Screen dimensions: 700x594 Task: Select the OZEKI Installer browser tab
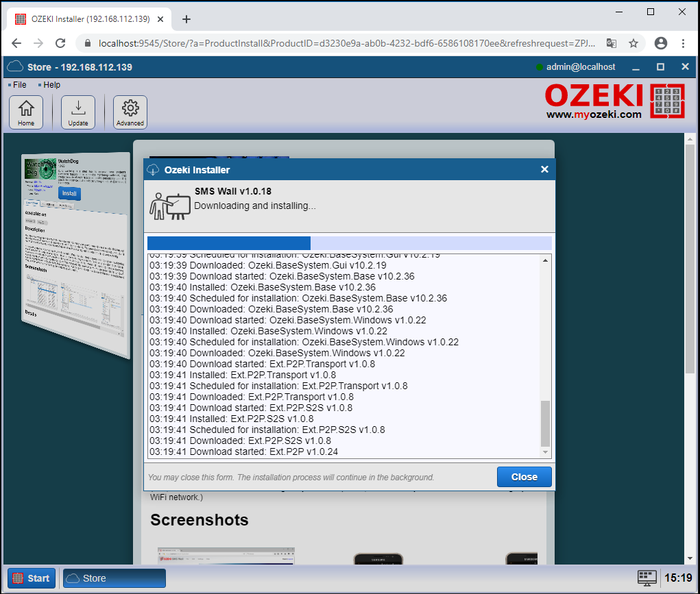[89, 19]
